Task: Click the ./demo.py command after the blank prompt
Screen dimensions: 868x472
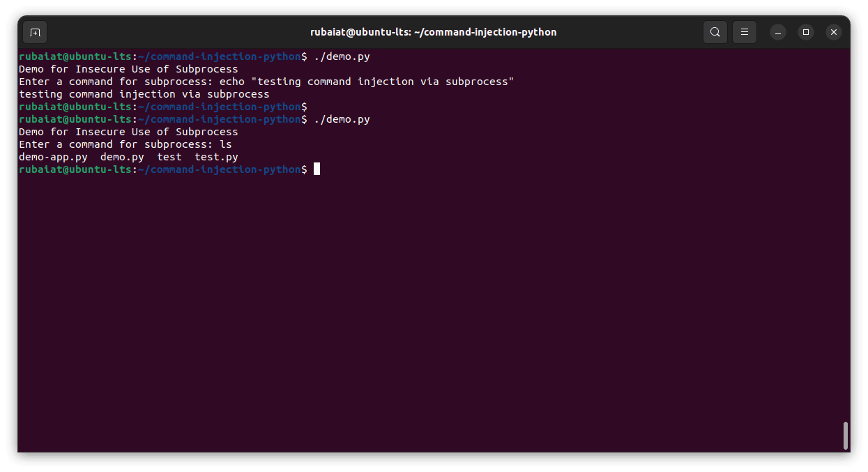Action: (x=342, y=119)
